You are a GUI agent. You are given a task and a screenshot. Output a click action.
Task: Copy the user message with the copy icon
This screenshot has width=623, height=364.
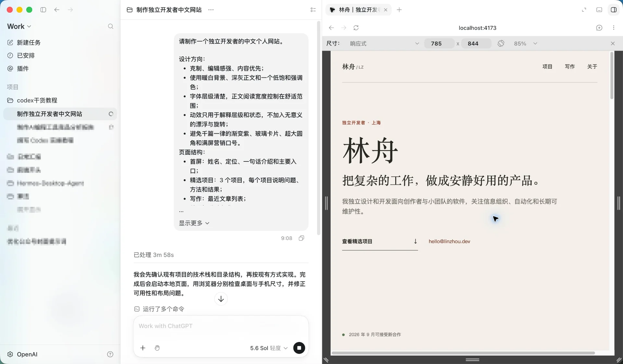[x=301, y=238]
